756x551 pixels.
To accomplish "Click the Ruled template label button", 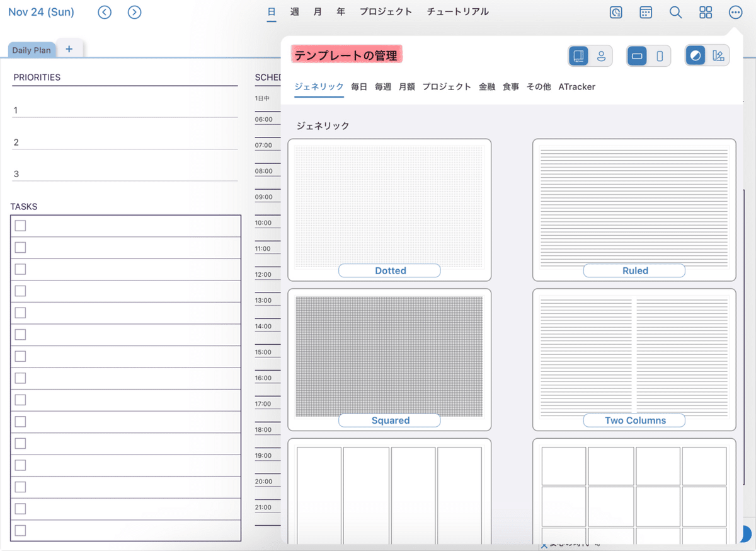I will click(x=634, y=270).
